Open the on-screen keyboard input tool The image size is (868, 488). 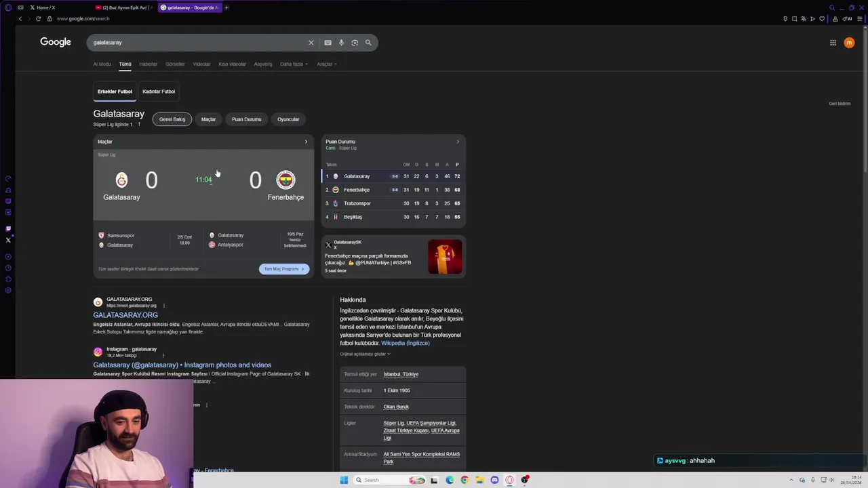click(x=328, y=43)
